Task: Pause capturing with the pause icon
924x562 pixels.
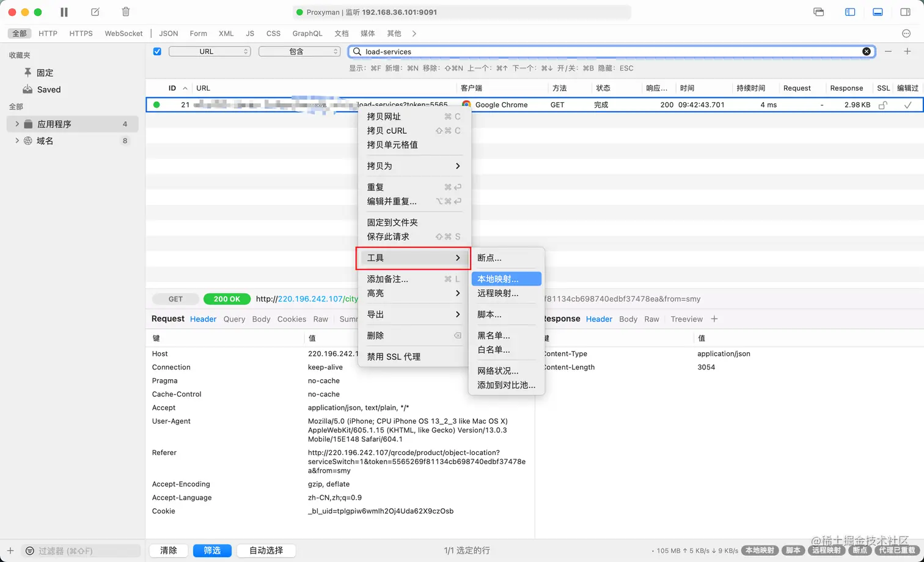Action: [x=64, y=12]
